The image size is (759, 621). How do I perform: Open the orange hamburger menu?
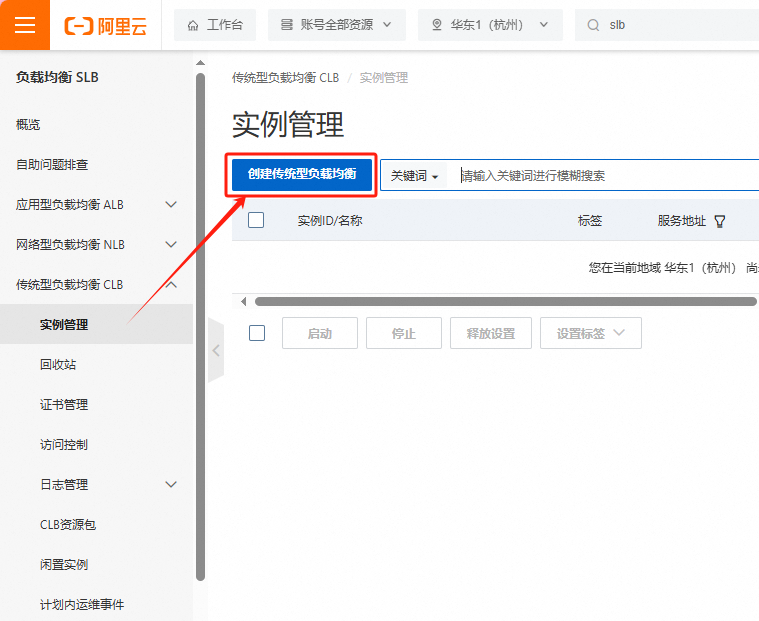tap(25, 25)
